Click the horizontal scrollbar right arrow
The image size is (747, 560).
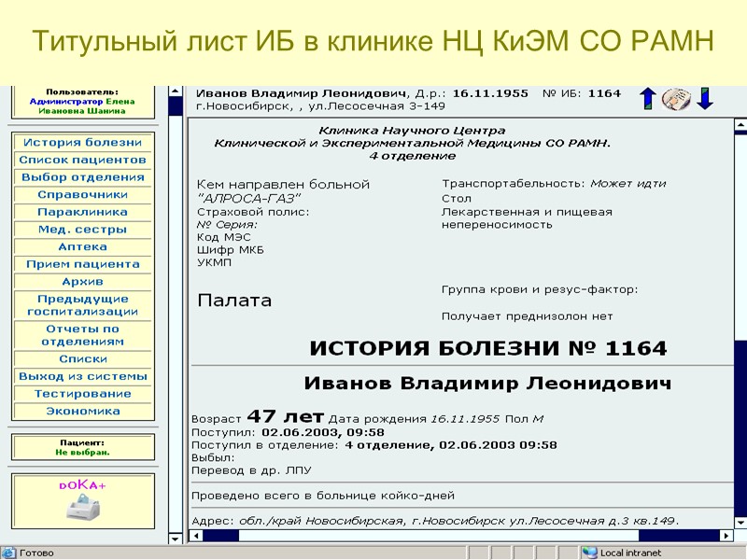[x=726, y=535]
